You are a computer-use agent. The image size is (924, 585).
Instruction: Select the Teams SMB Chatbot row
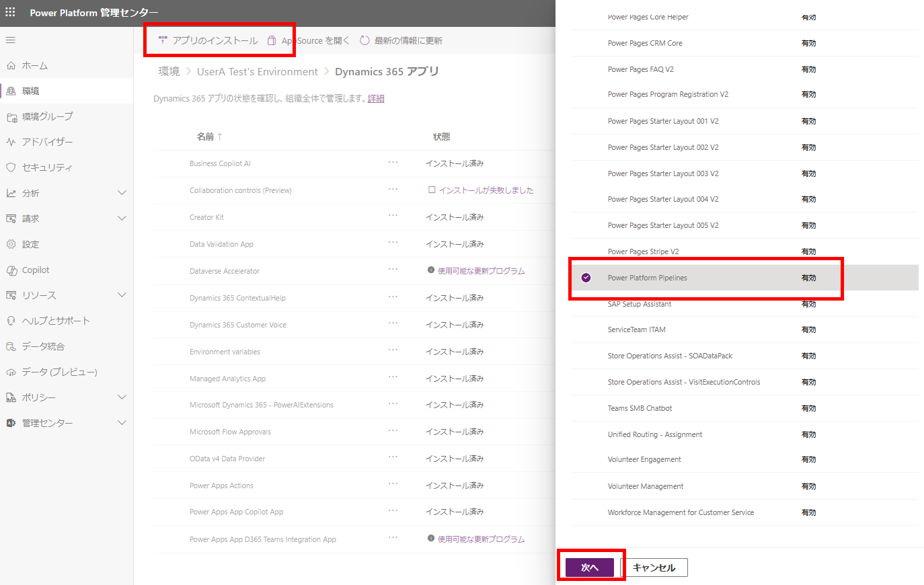(640, 408)
